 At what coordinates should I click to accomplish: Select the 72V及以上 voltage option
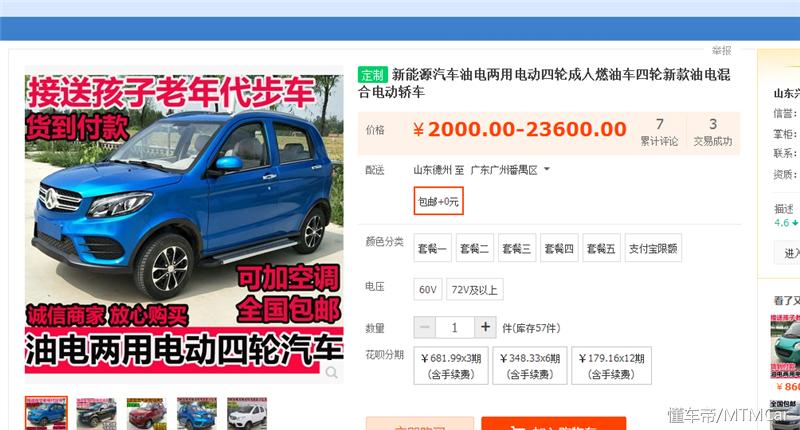point(475,290)
